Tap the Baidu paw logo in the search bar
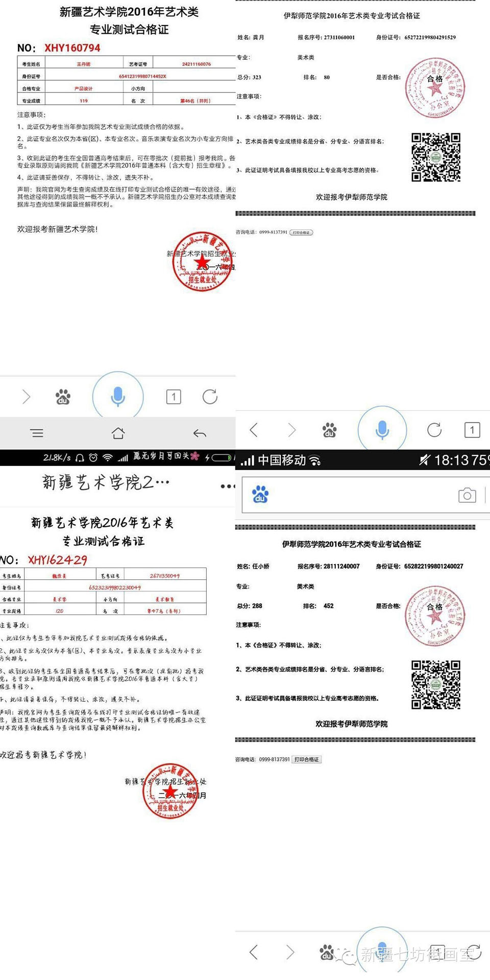 260,495
